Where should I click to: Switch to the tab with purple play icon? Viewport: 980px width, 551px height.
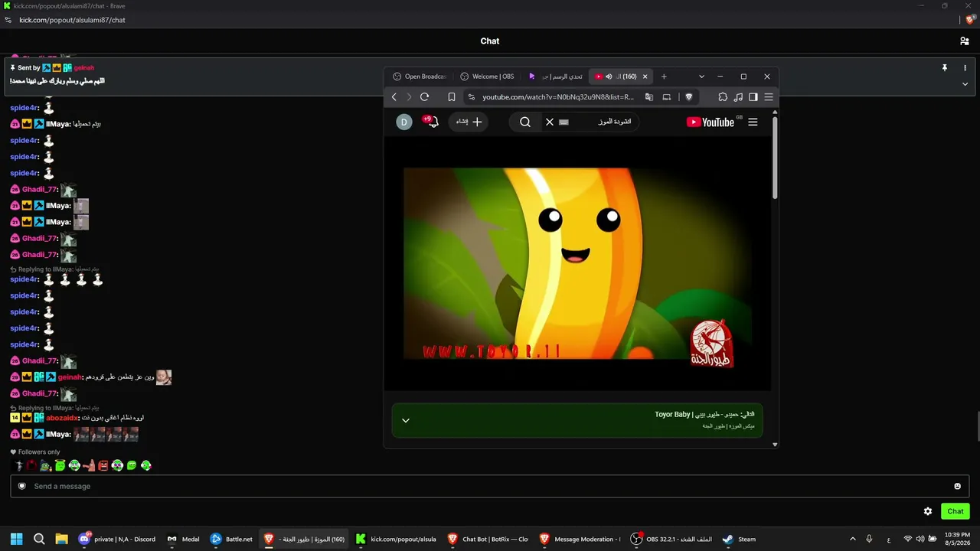tap(556, 77)
